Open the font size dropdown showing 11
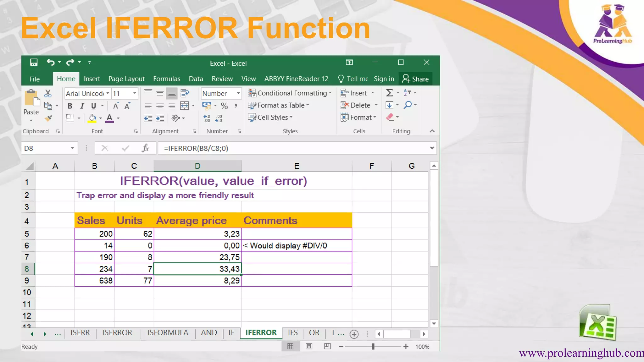 click(135, 93)
